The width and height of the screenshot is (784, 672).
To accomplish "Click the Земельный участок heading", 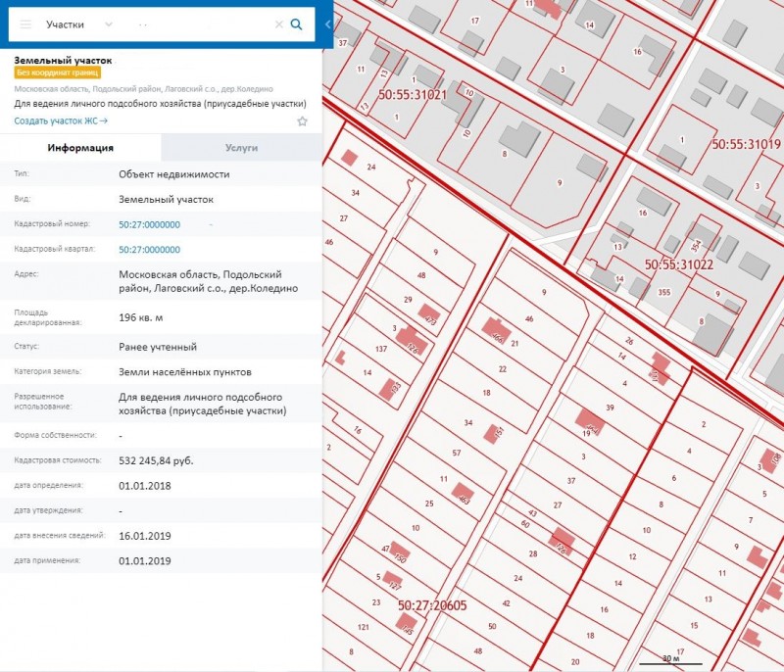I will tap(63, 61).
